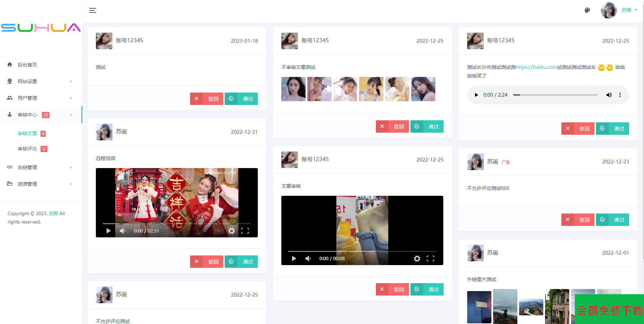Image resolution: width=644 pixels, height=324 pixels.
Task: Click fullscreen icon on 远程视频 video
Action: [245, 231]
